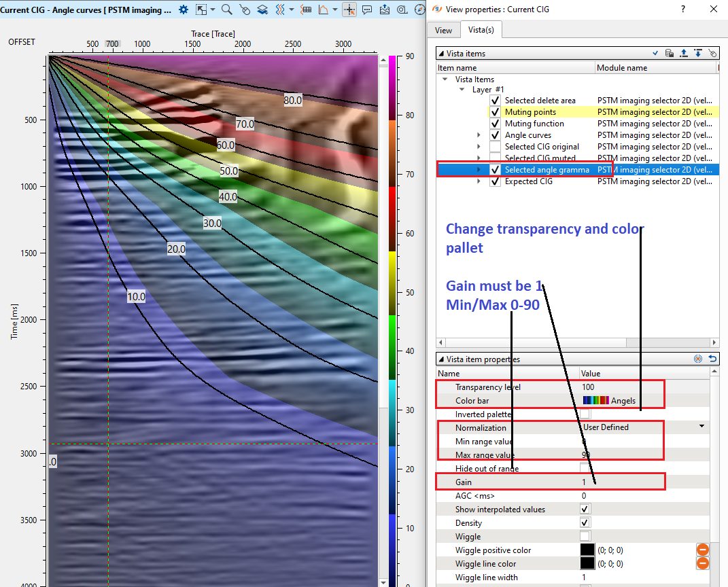Select the Vista(s) tab
Image resolution: width=728 pixels, height=587 pixels.
point(481,31)
